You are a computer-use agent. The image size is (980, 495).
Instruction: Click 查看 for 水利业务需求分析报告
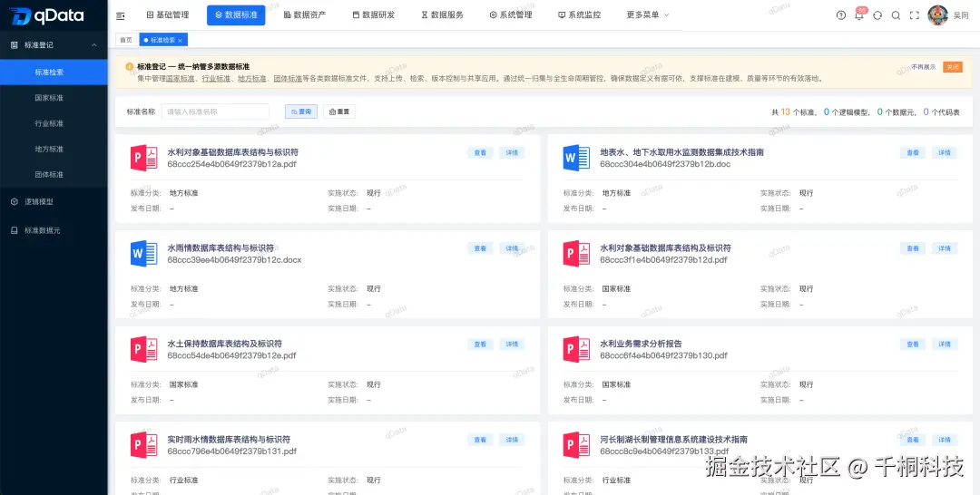pos(913,344)
